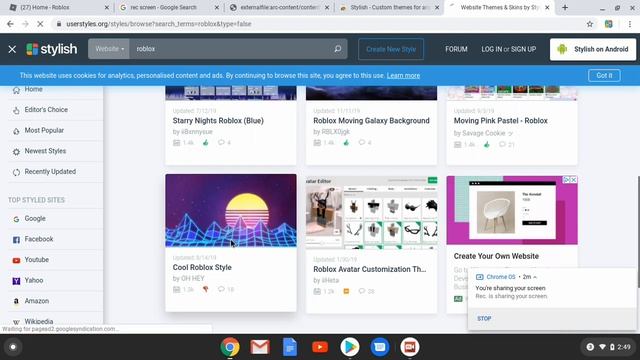The image size is (640, 360).
Task: Open Newest Styles in the sidebar
Action: [45, 151]
